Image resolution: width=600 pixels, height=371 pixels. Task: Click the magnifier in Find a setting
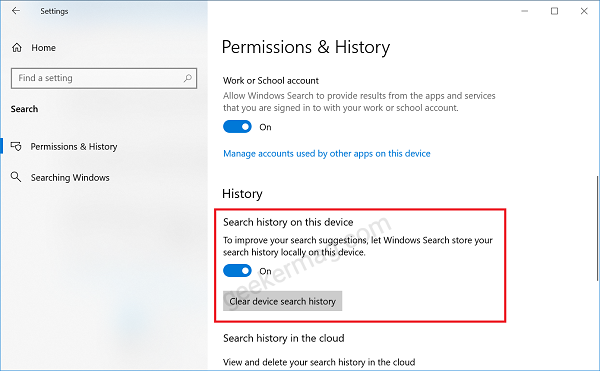(188, 78)
